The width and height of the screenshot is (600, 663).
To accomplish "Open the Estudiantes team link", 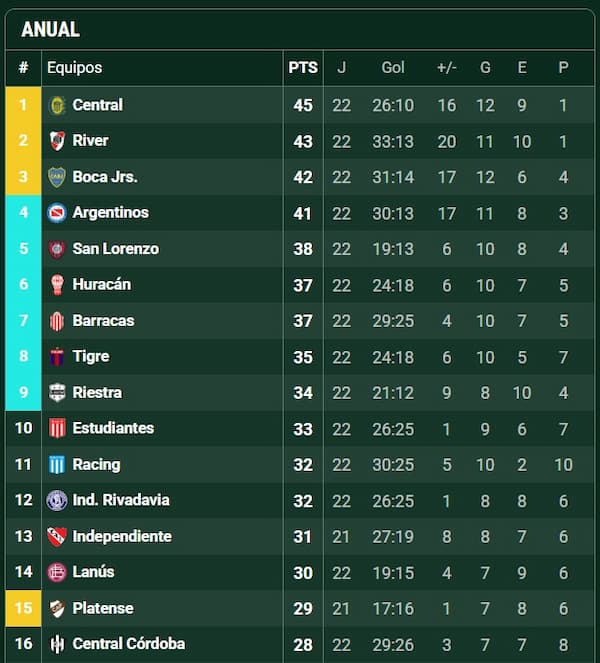I will point(113,428).
